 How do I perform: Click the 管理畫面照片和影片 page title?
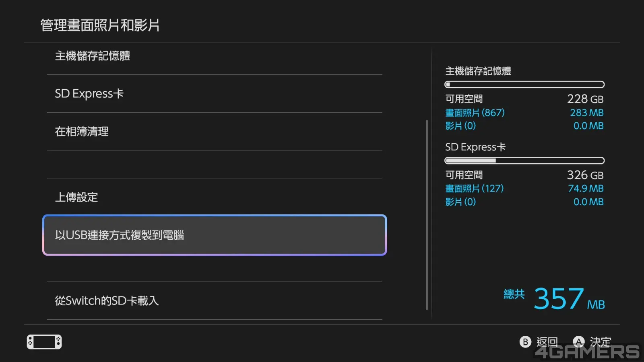[100, 25]
